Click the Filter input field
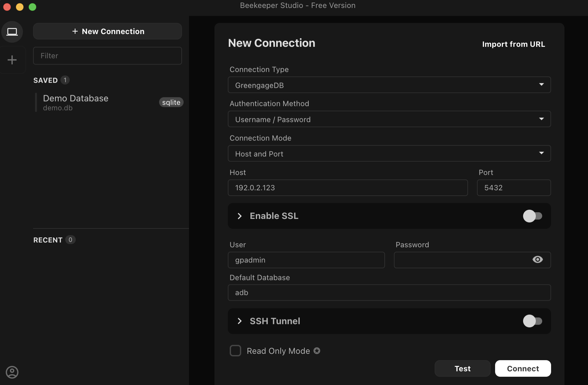The image size is (588, 385). [108, 56]
